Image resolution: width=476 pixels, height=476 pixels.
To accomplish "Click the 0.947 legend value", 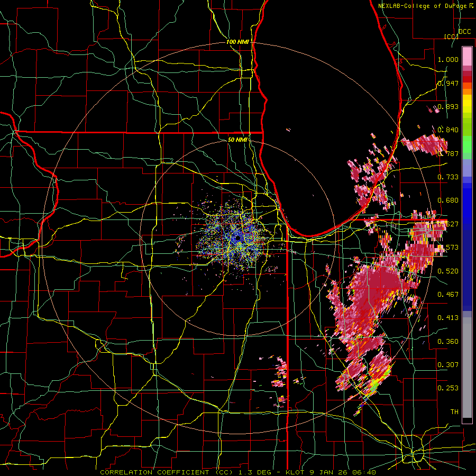I will tap(448, 83).
